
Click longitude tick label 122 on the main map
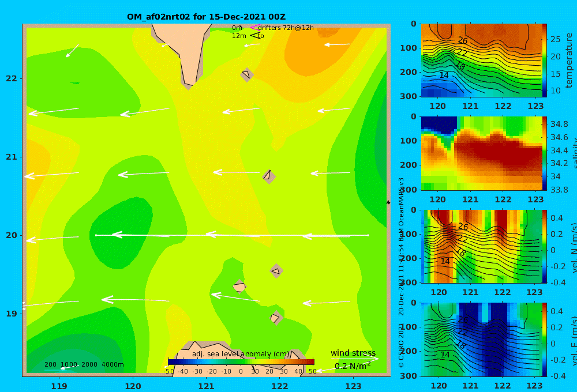pos(280,386)
